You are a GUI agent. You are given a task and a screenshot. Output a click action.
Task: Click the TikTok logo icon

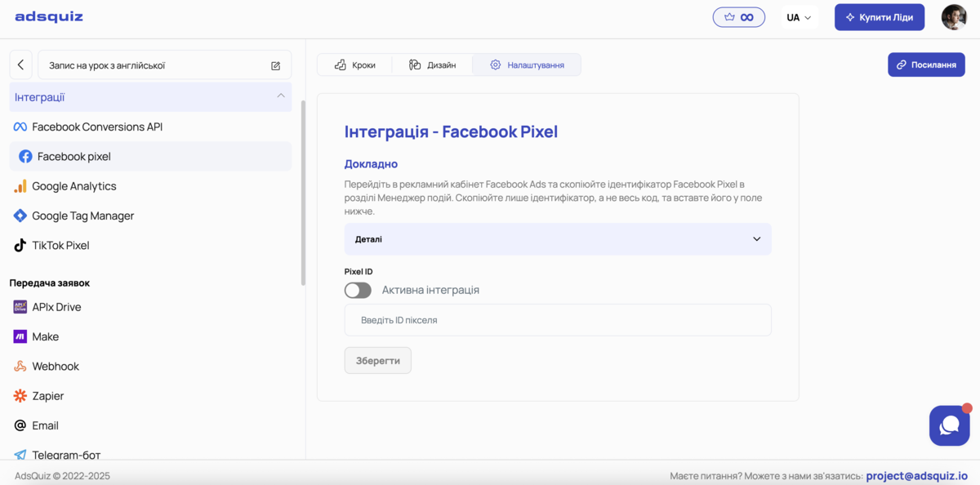click(x=20, y=245)
